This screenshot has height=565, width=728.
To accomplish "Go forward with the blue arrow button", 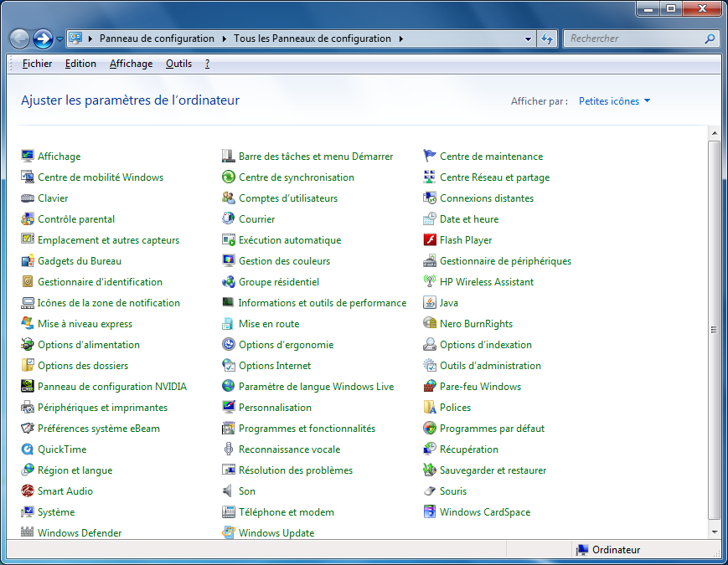I will click(43, 39).
